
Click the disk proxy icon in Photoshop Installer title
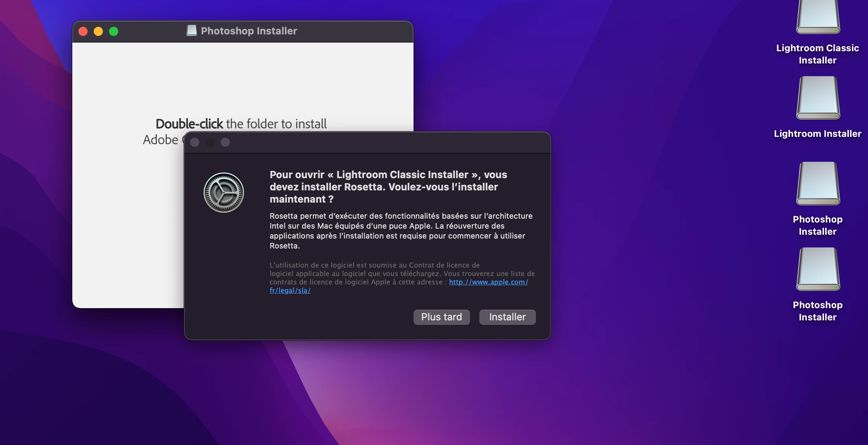(x=192, y=31)
